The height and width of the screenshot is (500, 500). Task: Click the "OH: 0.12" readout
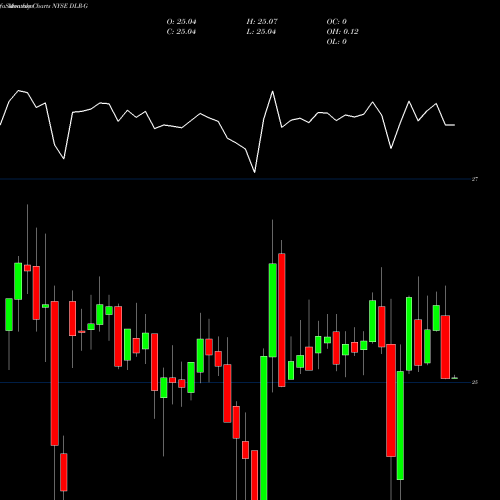342,32
